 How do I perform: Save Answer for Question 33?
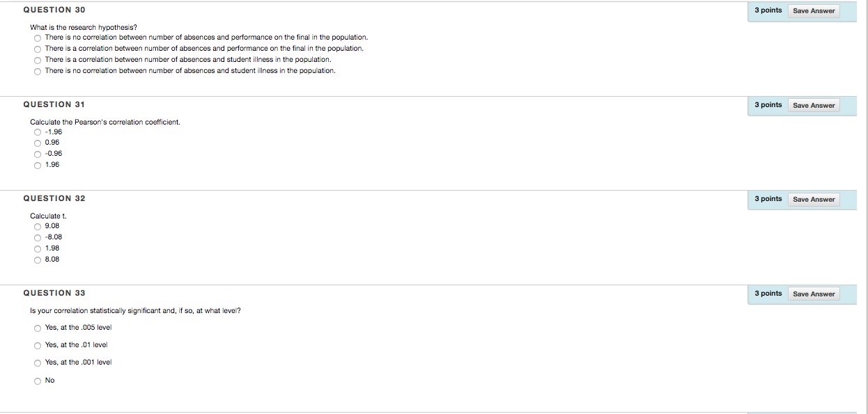(x=814, y=294)
